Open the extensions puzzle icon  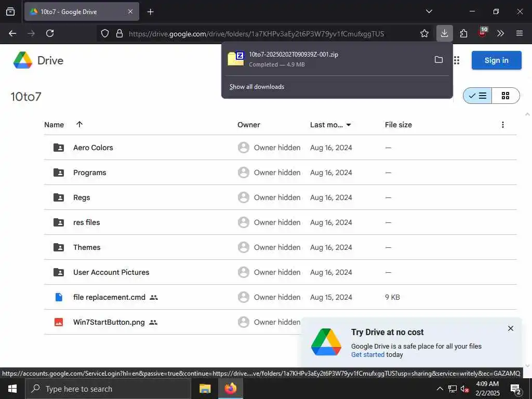coord(463,33)
